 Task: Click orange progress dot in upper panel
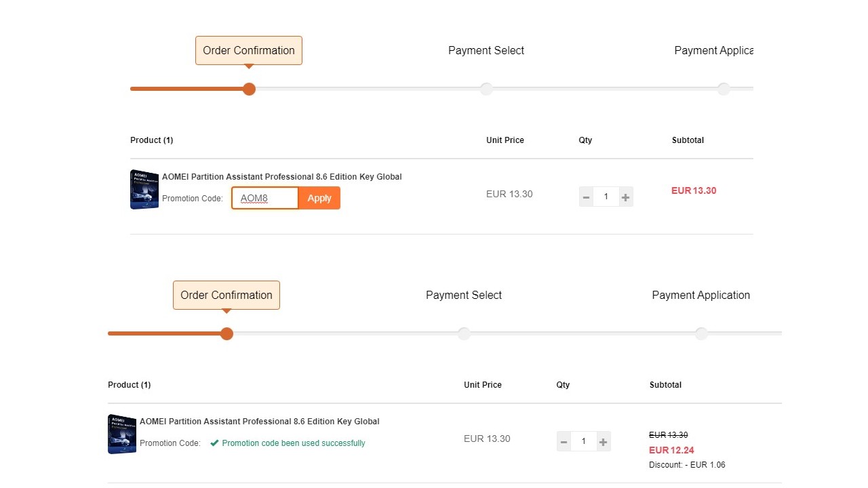[249, 89]
